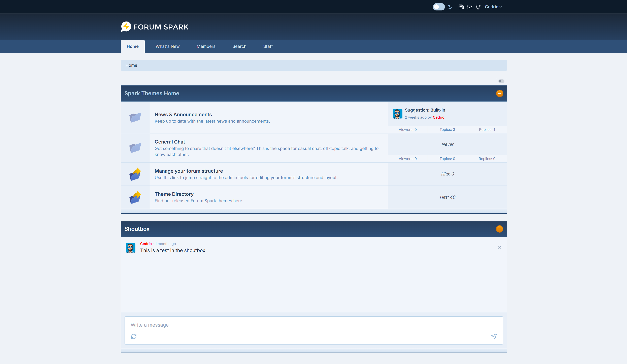
Task: Toggle the dark mode switch
Action: pos(438,7)
